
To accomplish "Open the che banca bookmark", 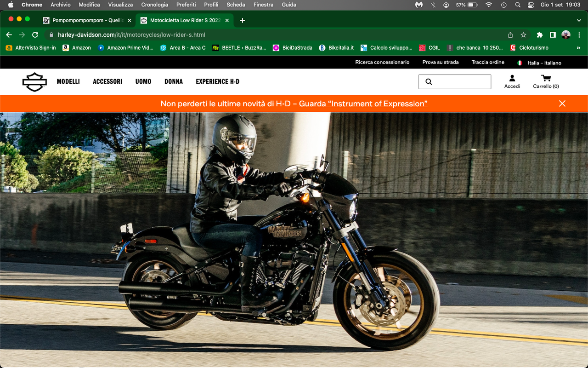I will click(x=475, y=48).
